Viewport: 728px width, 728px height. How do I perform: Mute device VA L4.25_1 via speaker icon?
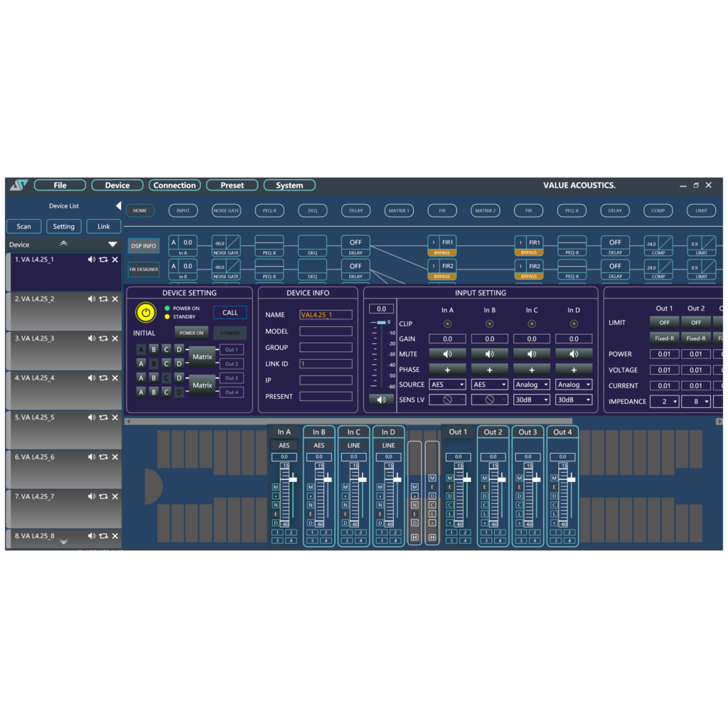pyautogui.click(x=92, y=259)
